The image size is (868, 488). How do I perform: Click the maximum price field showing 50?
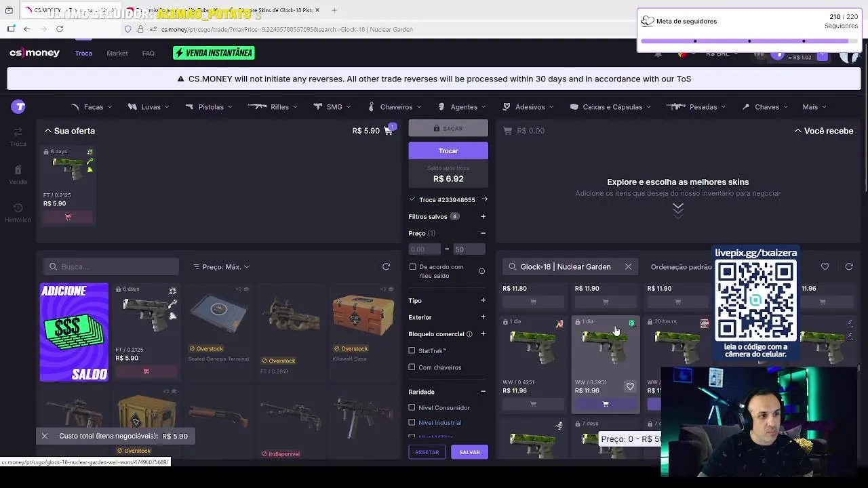pos(469,249)
